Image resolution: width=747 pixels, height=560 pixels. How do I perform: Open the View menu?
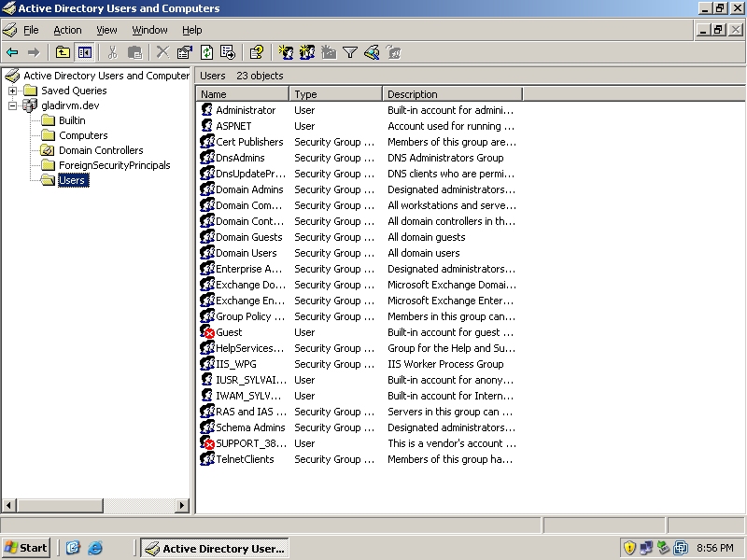pos(106,30)
